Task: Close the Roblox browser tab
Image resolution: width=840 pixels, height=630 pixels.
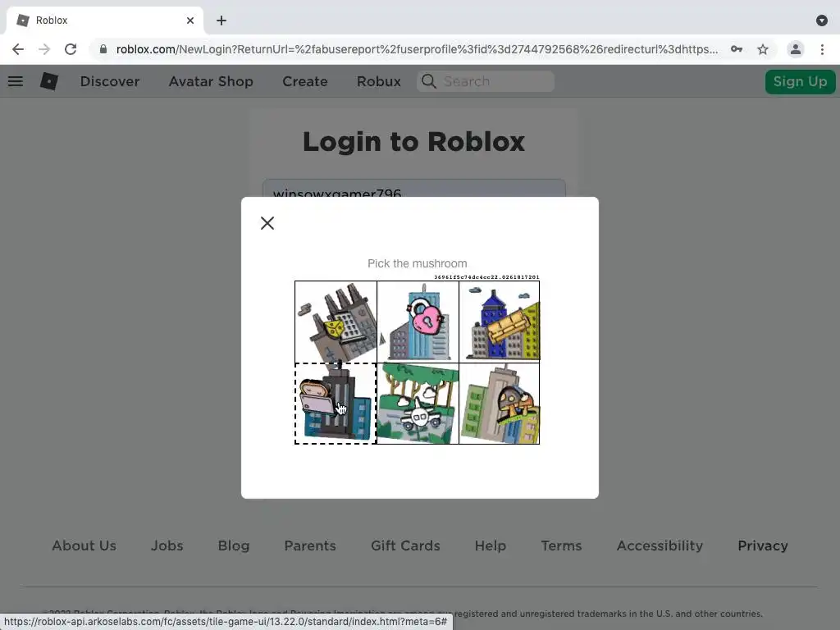Action: pyautogui.click(x=190, y=21)
